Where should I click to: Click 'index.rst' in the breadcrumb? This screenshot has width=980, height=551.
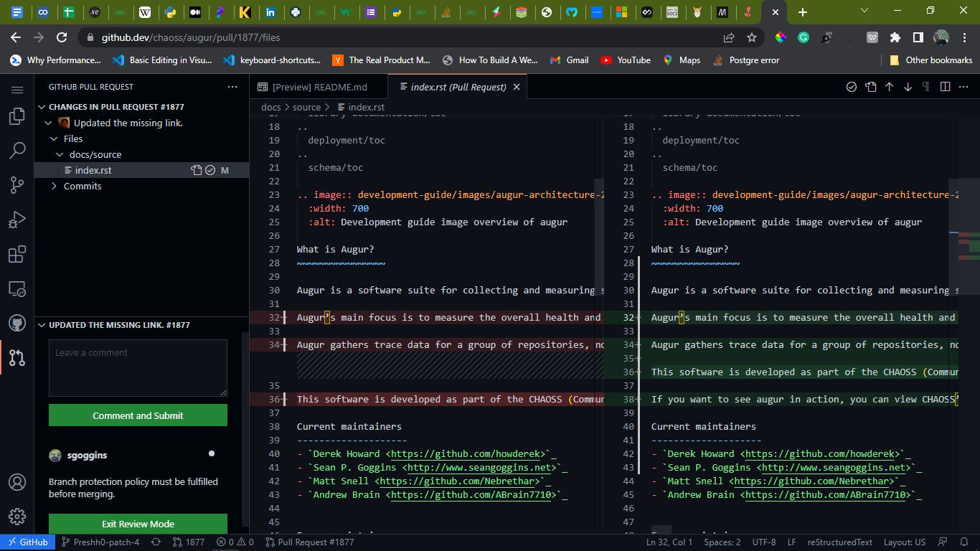click(366, 107)
